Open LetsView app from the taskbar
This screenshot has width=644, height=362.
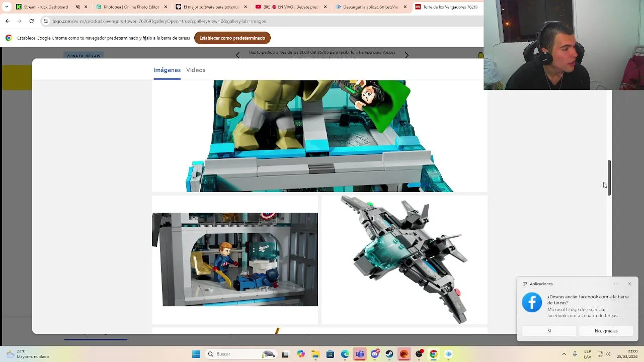click(448, 354)
